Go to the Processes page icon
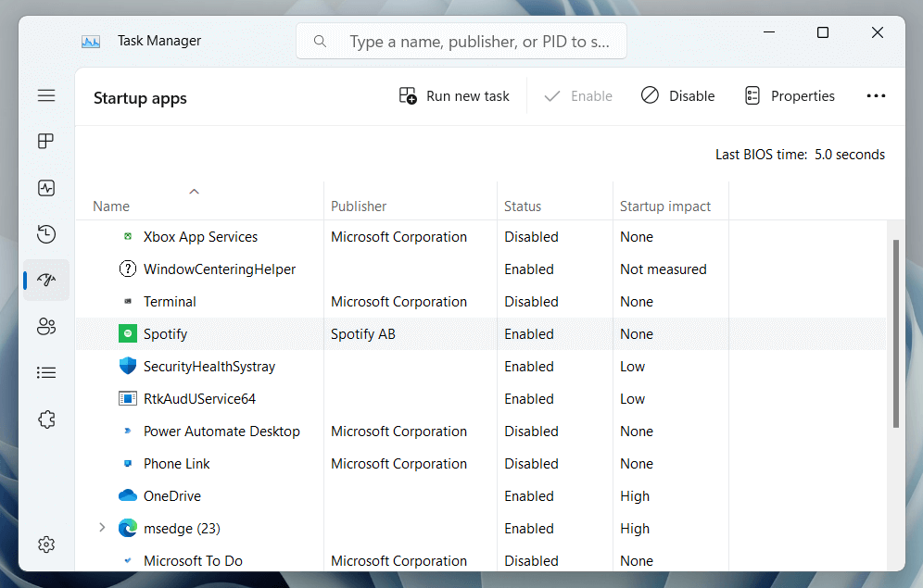Image resolution: width=923 pixels, height=588 pixels. click(x=46, y=142)
